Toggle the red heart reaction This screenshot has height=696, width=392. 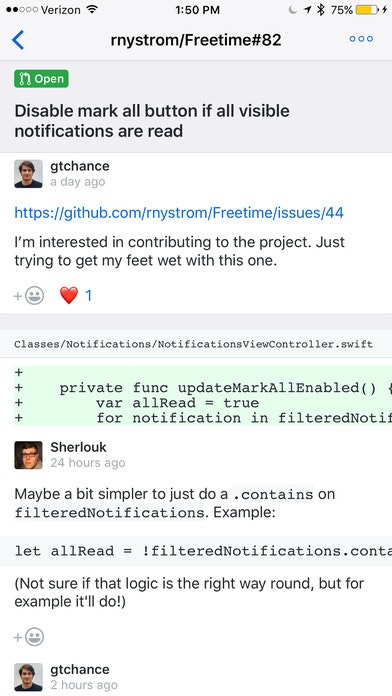pyautogui.click(x=69, y=295)
